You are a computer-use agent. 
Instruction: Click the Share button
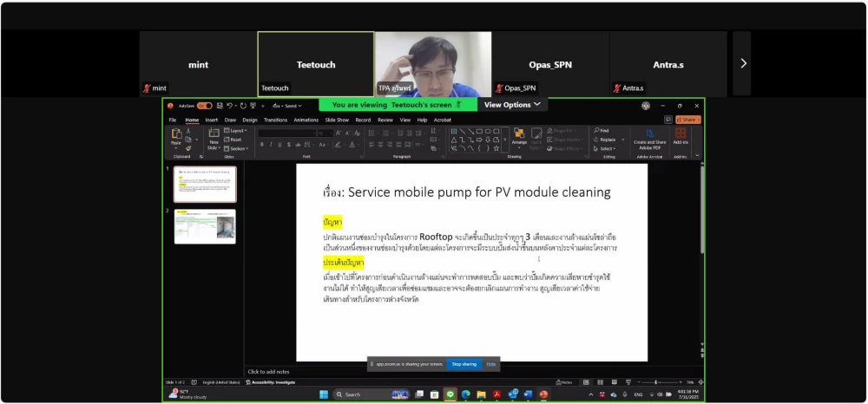(688, 120)
